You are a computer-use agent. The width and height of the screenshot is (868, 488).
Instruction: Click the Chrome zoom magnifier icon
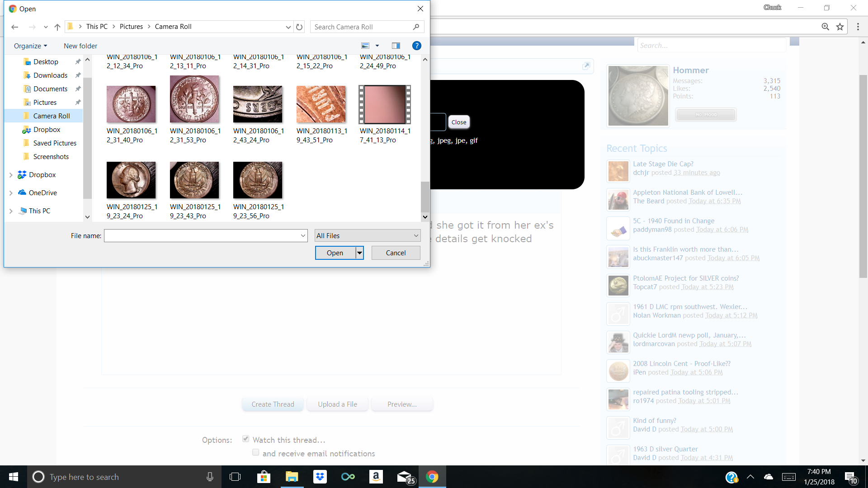pyautogui.click(x=826, y=27)
